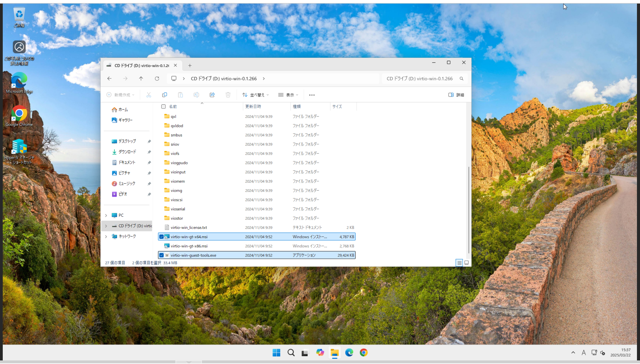Click the search box for CD drive

point(419,78)
